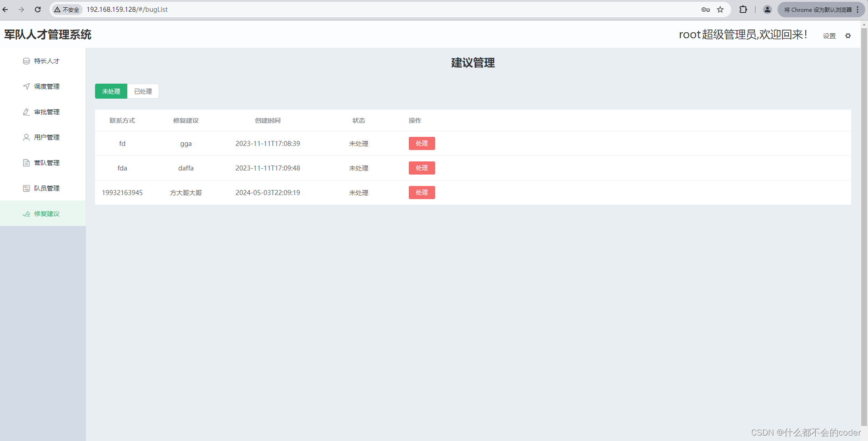Click the 特长人才 database icon in sidebar

(x=26, y=61)
